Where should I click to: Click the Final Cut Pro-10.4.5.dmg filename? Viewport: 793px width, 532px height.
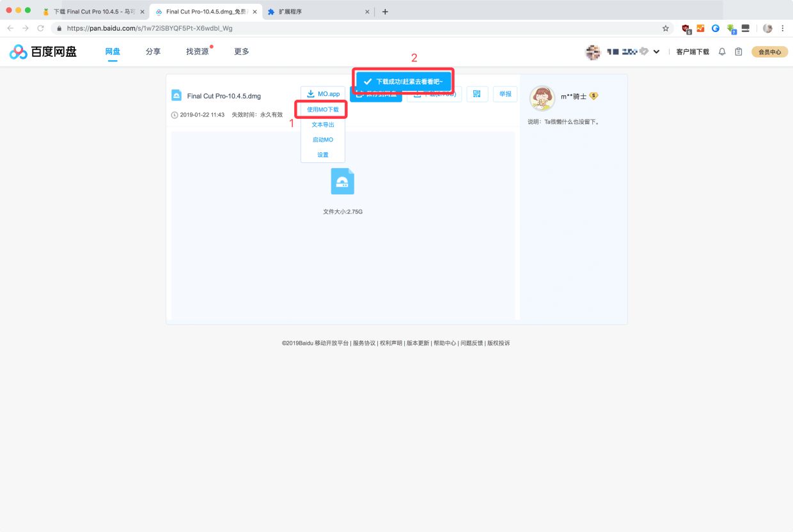(x=224, y=96)
